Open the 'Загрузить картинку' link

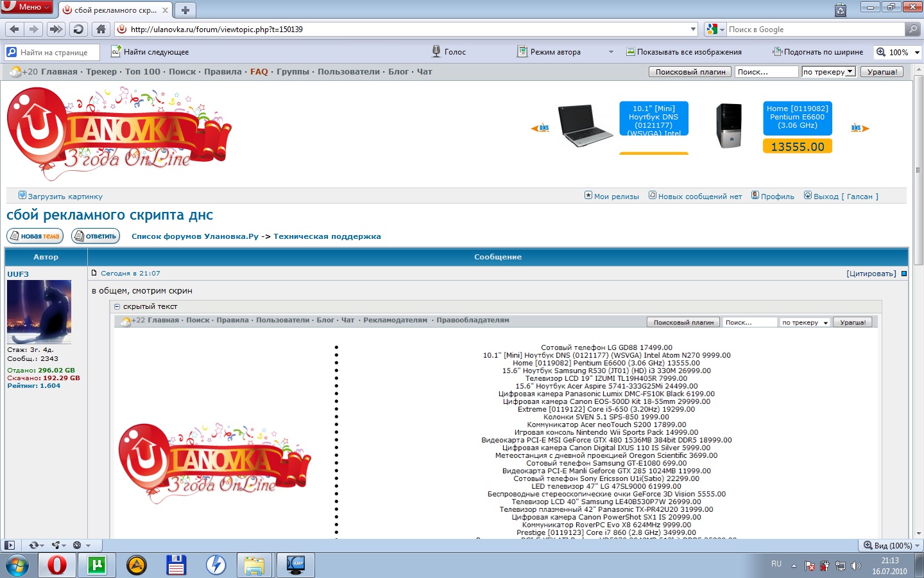(x=65, y=197)
